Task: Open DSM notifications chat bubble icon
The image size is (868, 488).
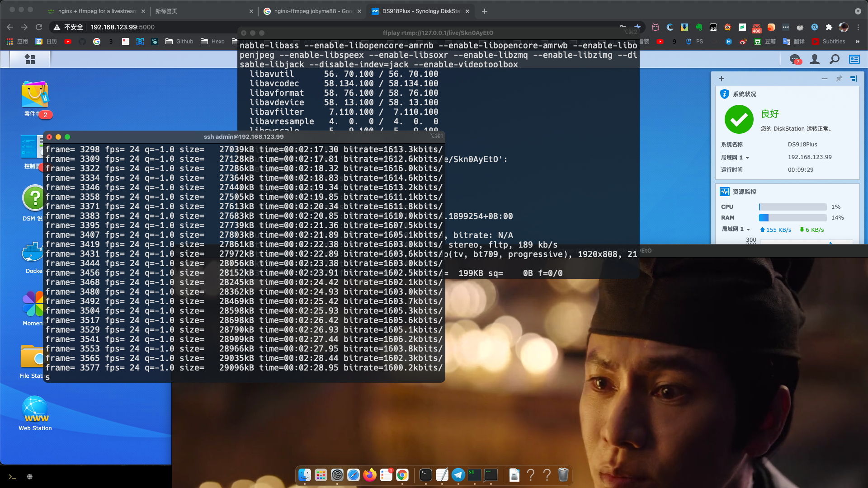Action: [794, 59]
